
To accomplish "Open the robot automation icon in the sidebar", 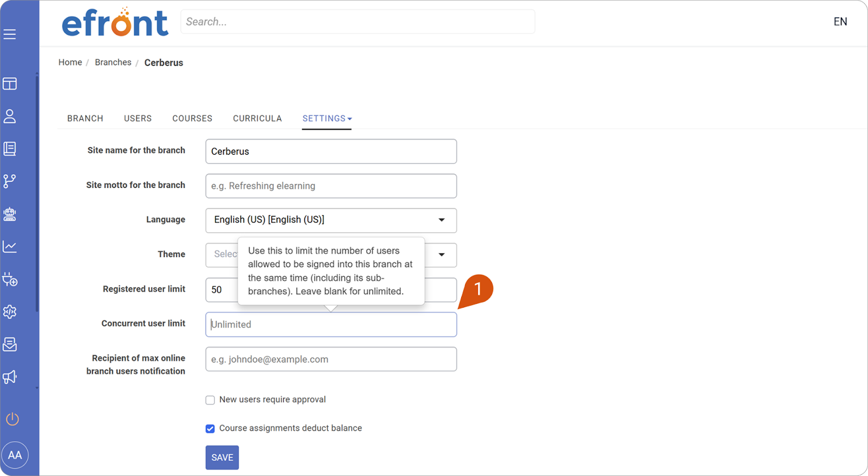I will click(x=10, y=214).
